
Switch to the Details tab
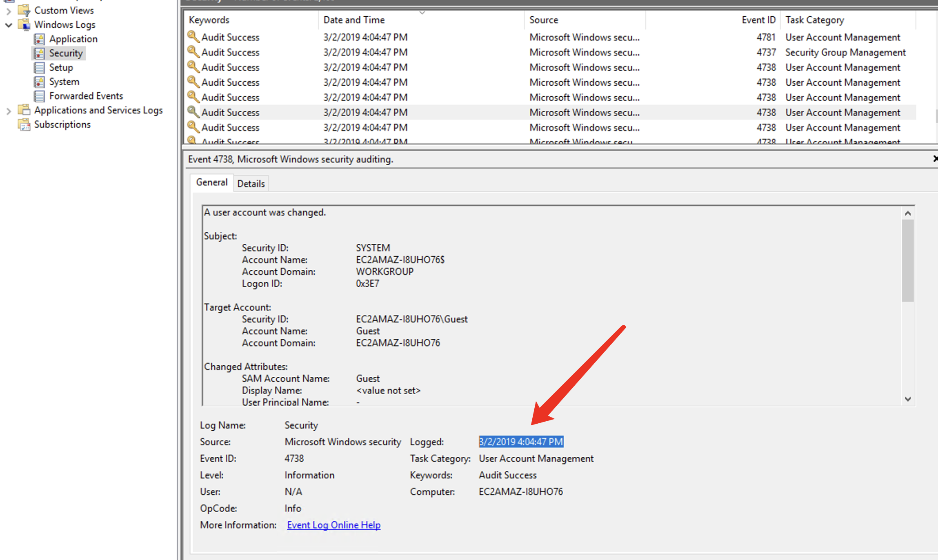coord(251,183)
